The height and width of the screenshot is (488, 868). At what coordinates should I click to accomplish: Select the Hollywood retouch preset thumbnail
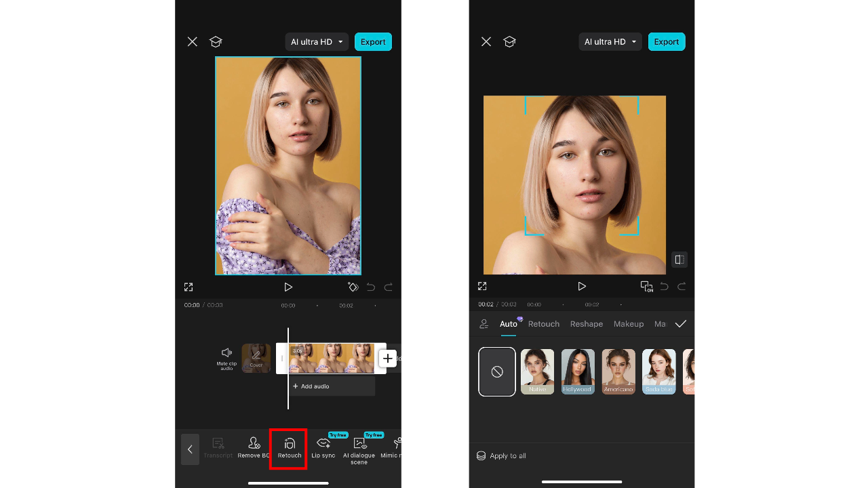click(577, 371)
